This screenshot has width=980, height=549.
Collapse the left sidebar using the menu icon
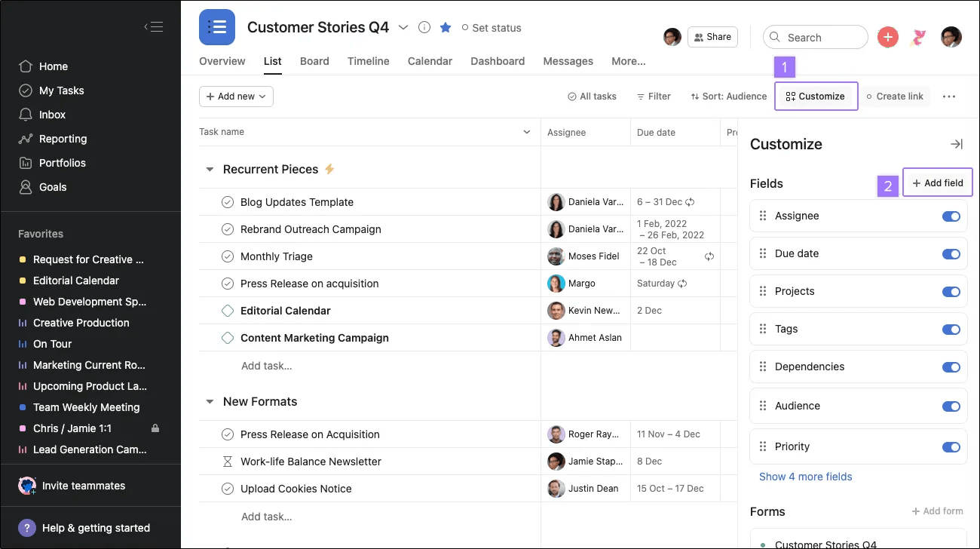point(154,27)
